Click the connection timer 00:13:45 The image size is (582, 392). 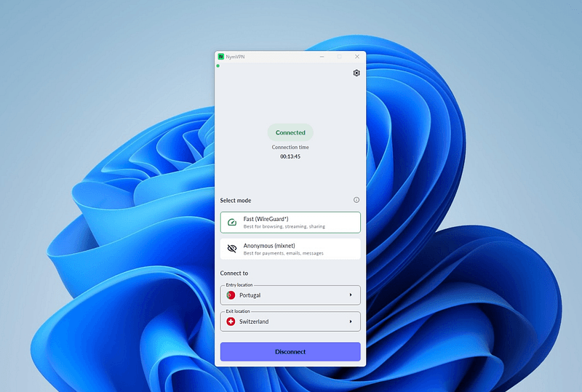[290, 156]
